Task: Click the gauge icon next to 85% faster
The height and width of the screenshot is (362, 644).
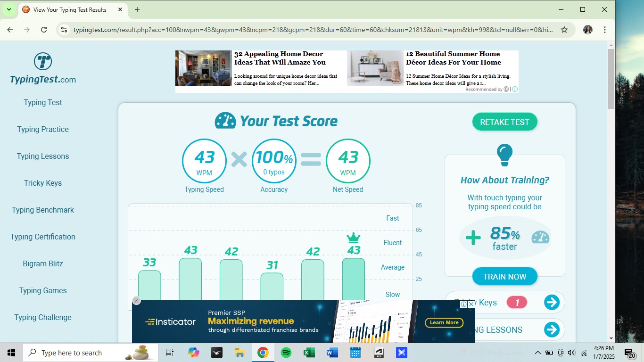Action: 539,238
